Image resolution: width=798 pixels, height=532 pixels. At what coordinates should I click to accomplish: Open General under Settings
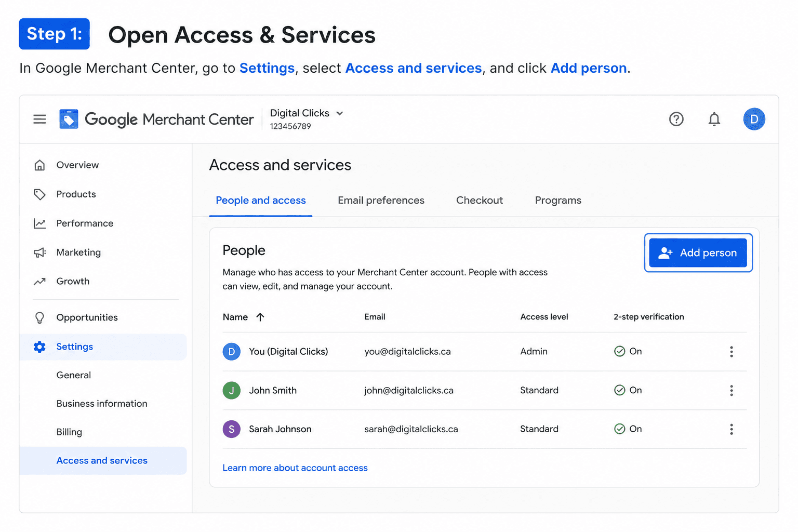74,375
